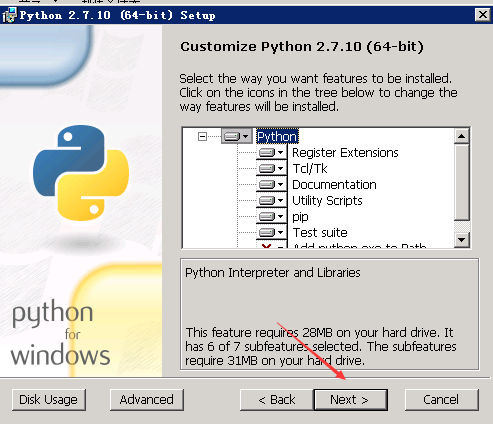Click the Next button
Image resolution: width=493 pixels, height=424 pixels.
350,399
